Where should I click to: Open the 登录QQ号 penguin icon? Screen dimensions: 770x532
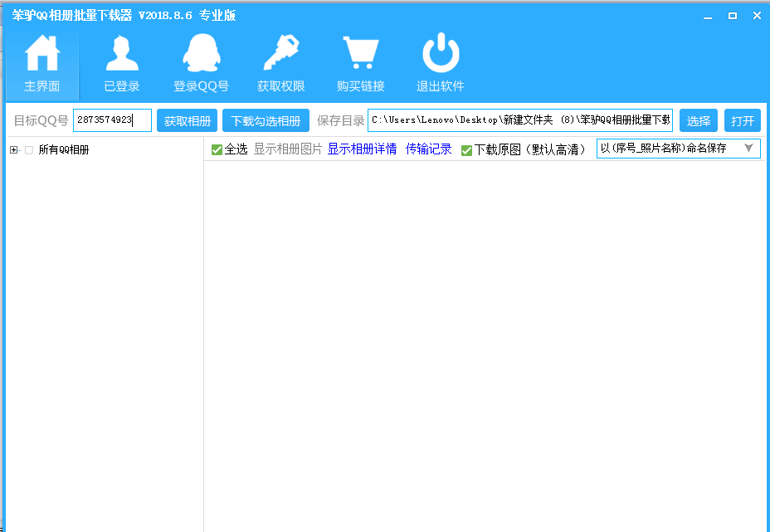point(202,53)
